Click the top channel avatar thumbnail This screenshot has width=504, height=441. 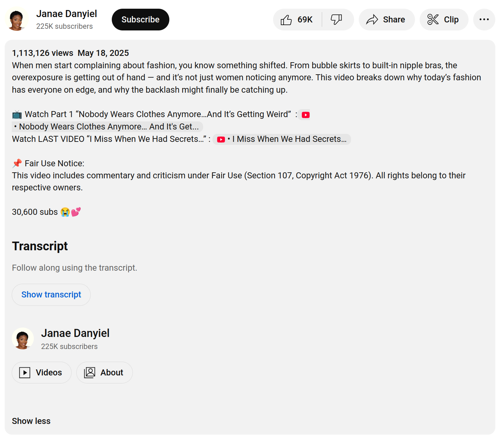16,20
